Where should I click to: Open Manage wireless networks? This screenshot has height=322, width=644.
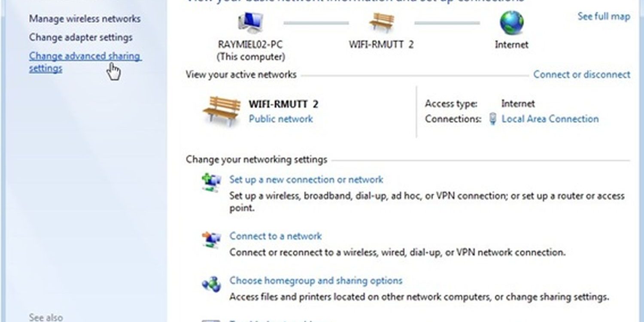85,19
